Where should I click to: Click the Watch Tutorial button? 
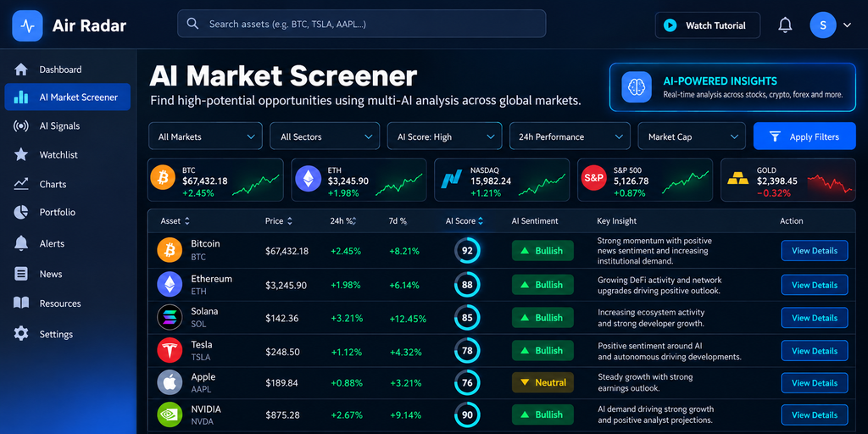point(708,25)
